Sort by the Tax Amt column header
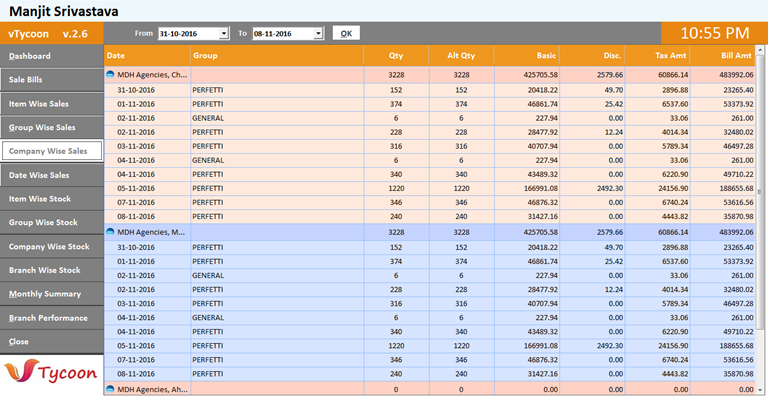Screen dimensions: 768x396 (x=657, y=56)
